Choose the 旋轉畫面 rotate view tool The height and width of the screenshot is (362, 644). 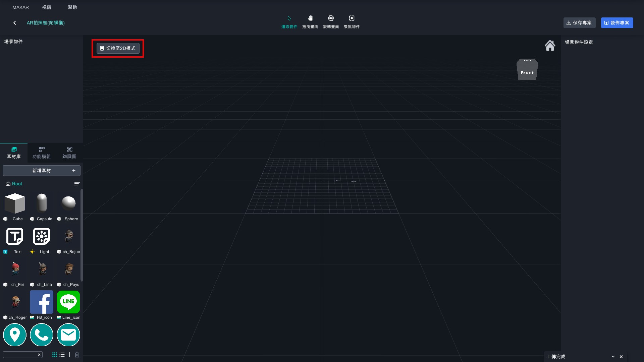point(331,22)
